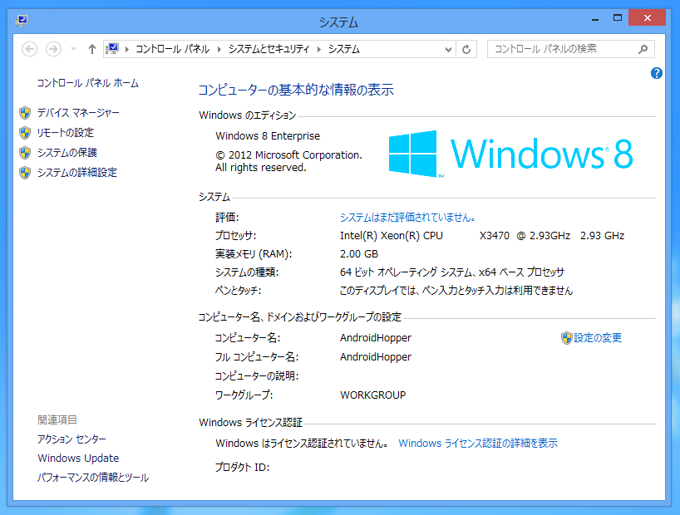Click the Windows 8 Enterprise edition text
The image size is (680, 515).
point(268,136)
